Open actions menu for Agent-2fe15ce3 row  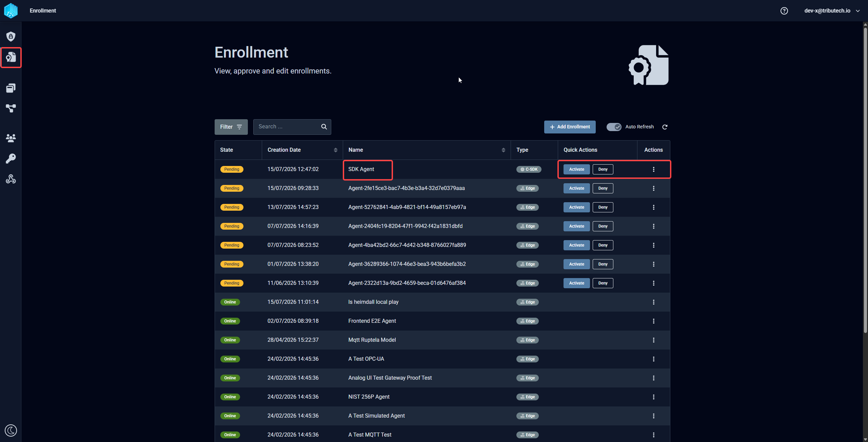654,188
